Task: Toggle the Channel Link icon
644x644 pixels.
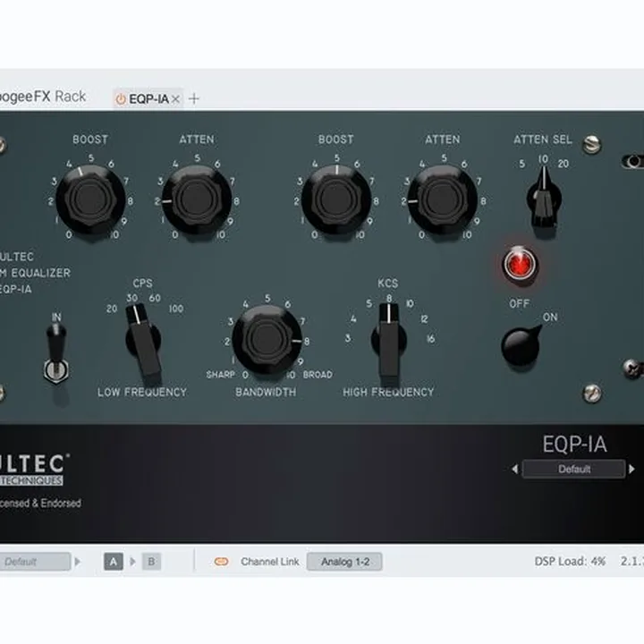Action: click(222, 562)
